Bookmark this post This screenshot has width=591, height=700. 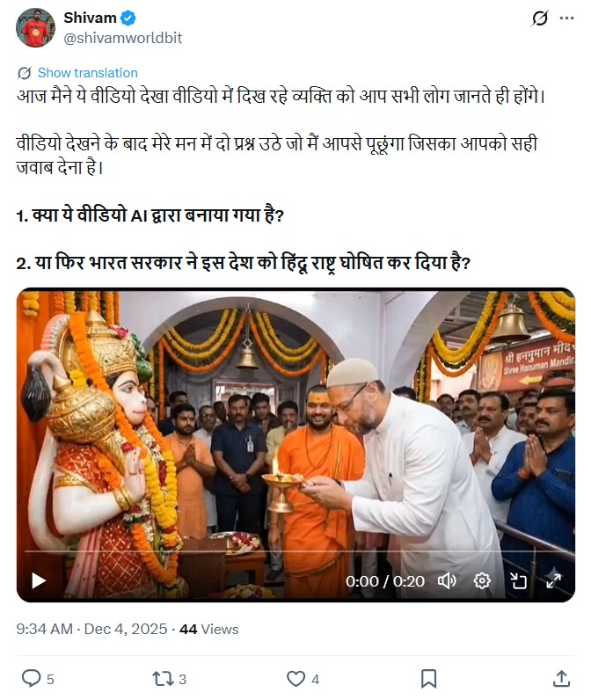coord(428,679)
